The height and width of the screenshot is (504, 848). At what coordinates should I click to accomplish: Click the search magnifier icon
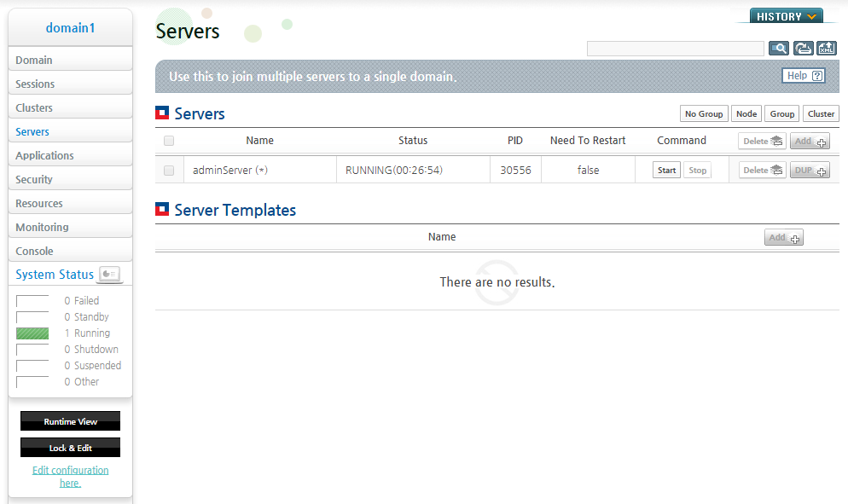pos(779,49)
